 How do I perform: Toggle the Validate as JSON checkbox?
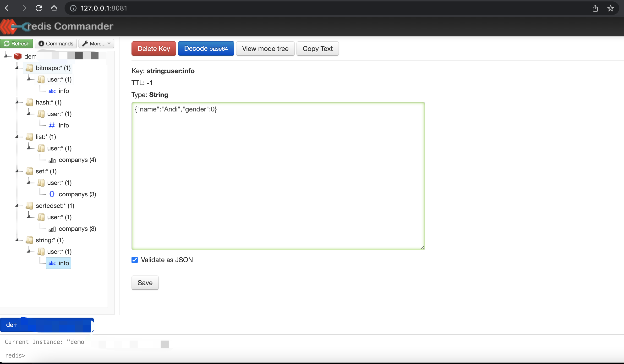tap(135, 259)
